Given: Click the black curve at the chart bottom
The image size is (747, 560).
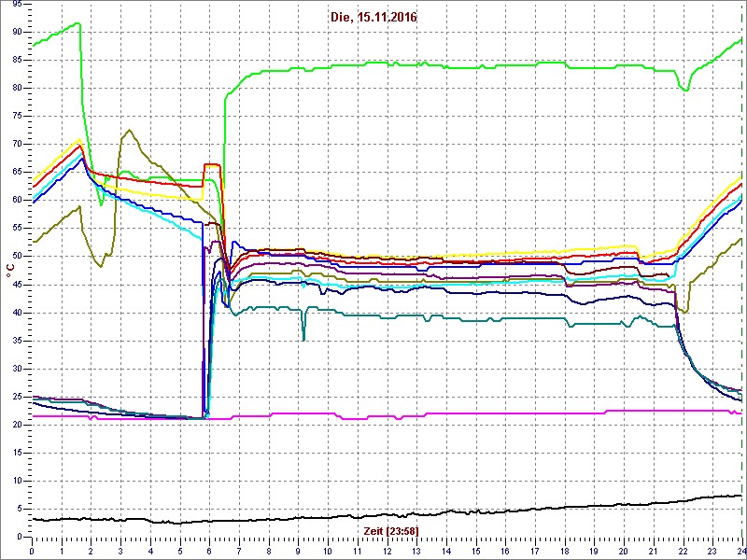Looking at the screenshot, I should coord(373,516).
